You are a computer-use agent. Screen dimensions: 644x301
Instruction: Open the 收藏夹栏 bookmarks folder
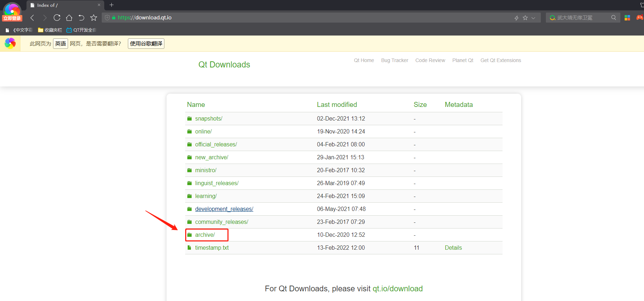pyautogui.click(x=50, y=30)
